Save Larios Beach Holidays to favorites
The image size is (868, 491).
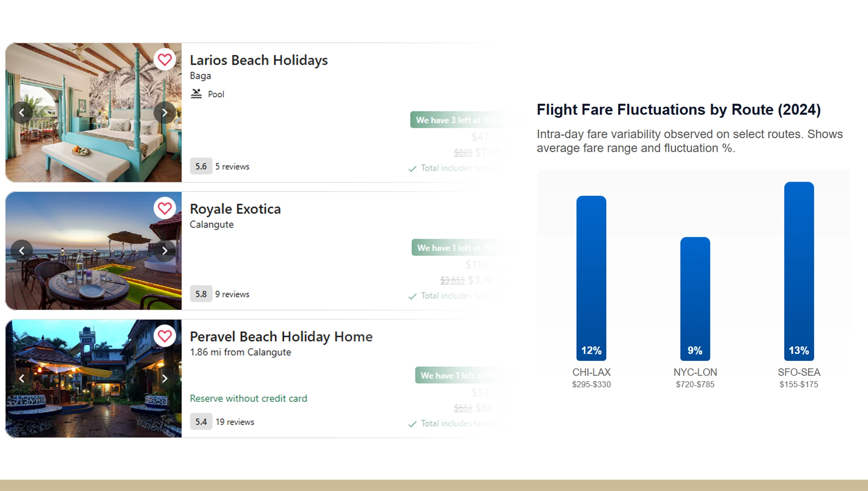tap(165, 60)
